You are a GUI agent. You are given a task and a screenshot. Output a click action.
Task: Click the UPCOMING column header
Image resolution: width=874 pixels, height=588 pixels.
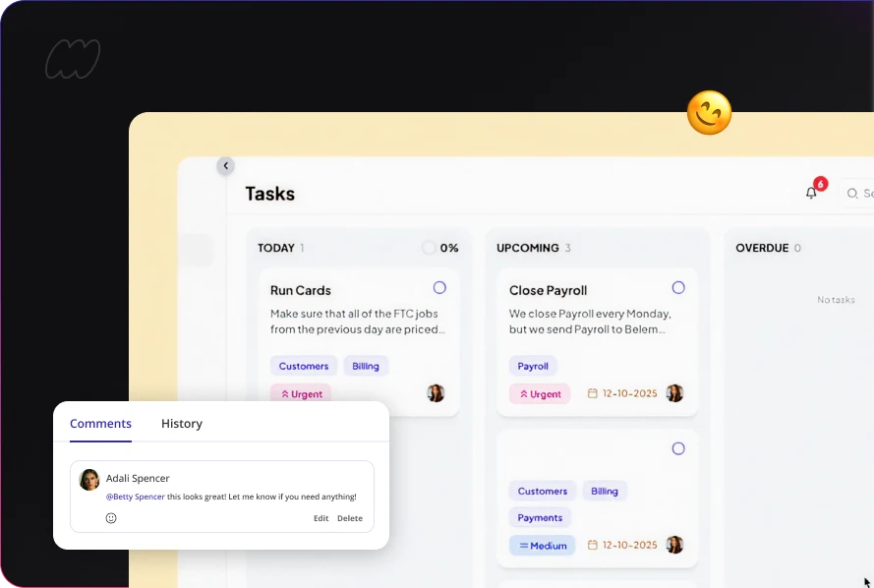(527, 248)
